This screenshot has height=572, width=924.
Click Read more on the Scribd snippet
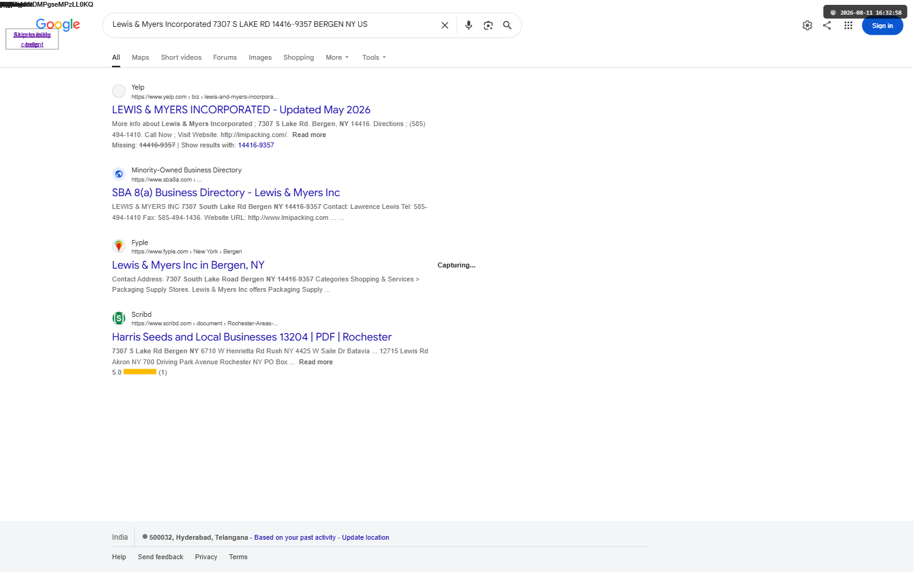pos(316,362)
